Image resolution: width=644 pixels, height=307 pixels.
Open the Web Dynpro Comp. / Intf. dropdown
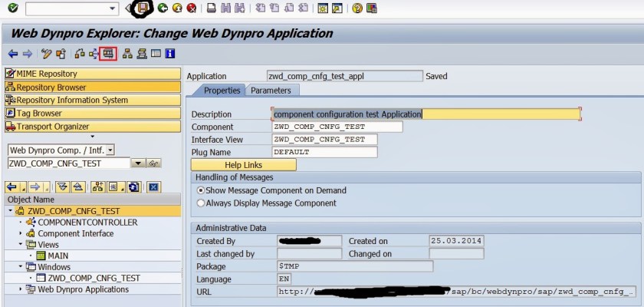pos(110,150)
